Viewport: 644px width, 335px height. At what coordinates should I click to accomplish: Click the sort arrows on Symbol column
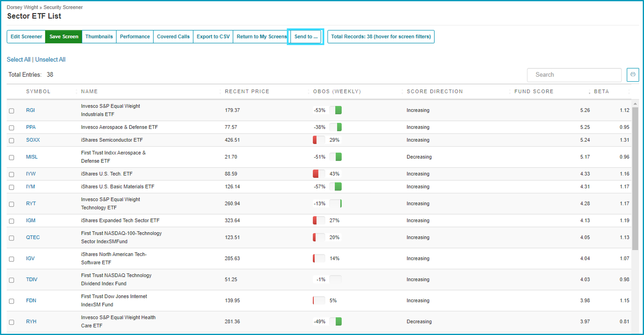pyautogui.click(x=76, y=92)
